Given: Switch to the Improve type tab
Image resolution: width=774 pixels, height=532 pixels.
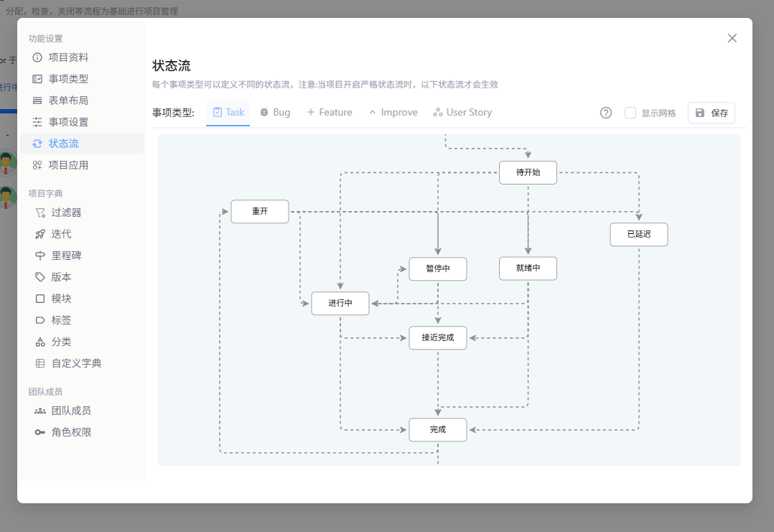Looking at the screenshot, I should (393, 113).
